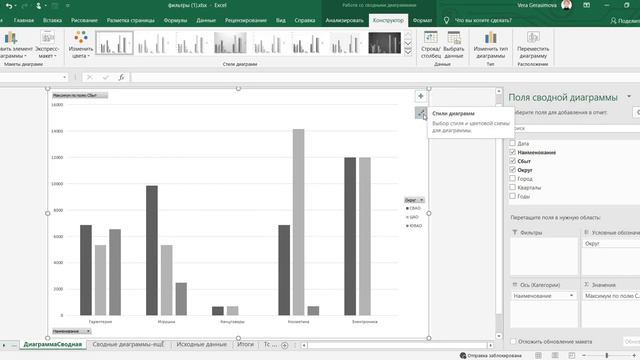Click the formula bar cancel X icon
The image size is (640, 360).
(x=89, y=77)
